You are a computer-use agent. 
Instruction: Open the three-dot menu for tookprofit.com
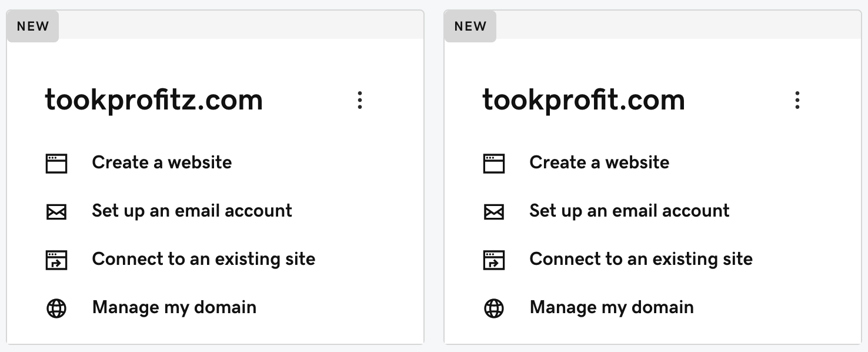(x=797, y=100)
